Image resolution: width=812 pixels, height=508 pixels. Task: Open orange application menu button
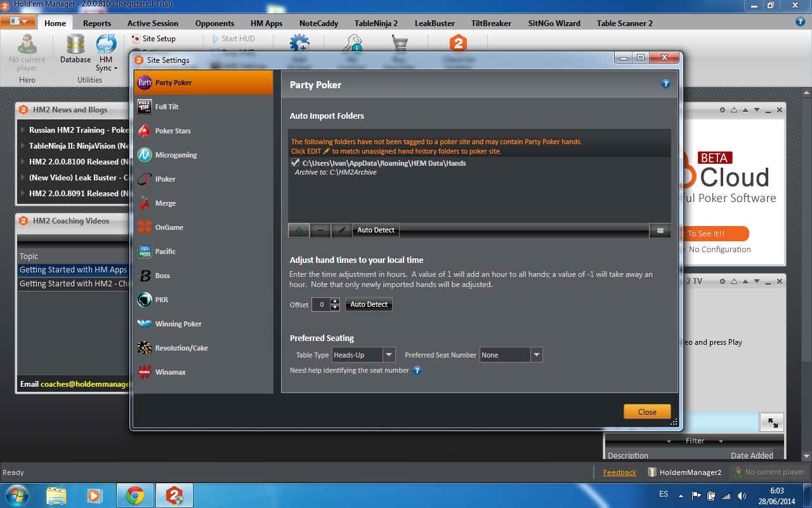coord(18,21)
